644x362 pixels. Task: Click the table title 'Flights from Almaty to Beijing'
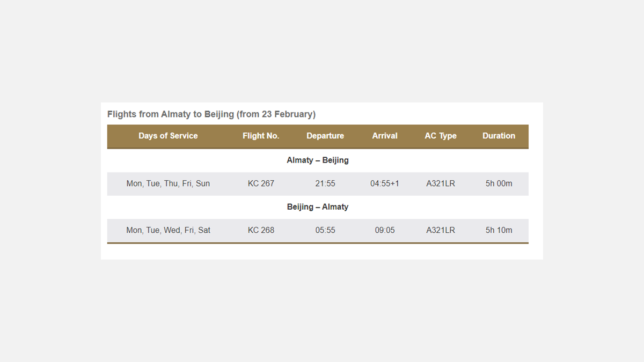click(211, 114)
